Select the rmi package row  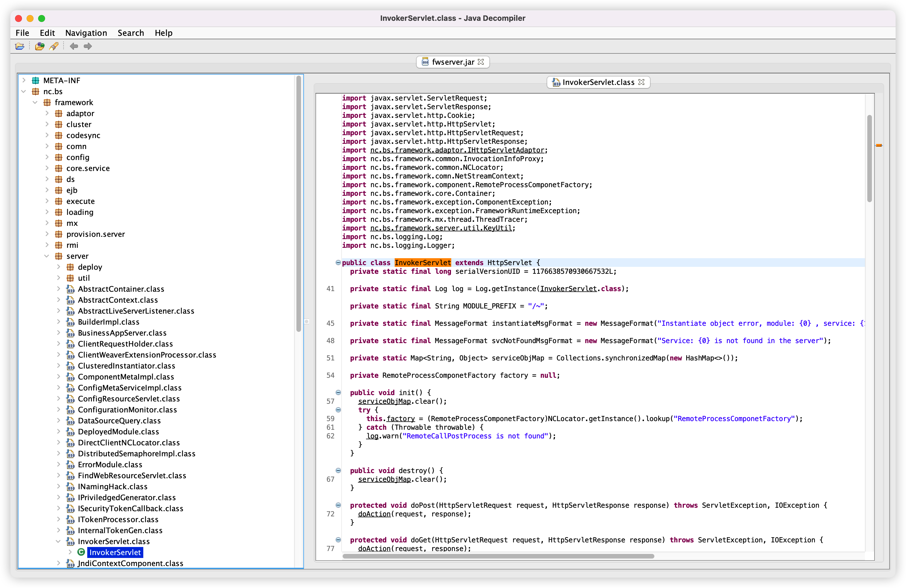click(x=72, y=245)
